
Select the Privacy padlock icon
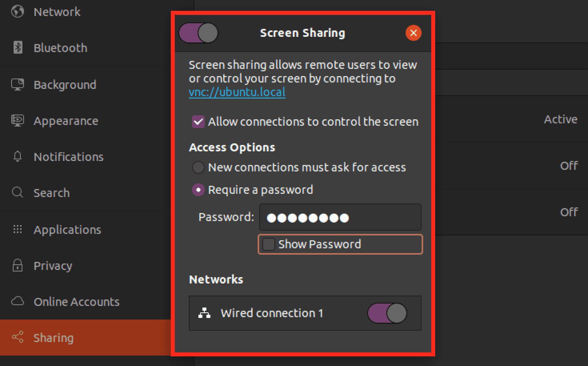17,265
